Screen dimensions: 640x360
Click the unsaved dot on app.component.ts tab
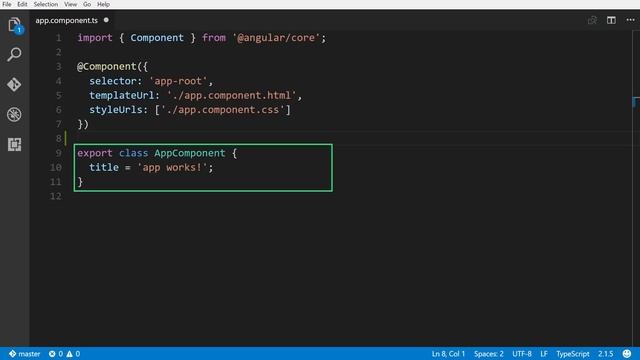point(106,20)
